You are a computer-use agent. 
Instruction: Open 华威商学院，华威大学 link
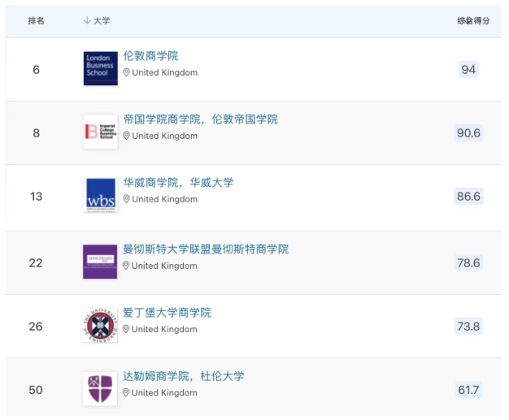[178, 183]
